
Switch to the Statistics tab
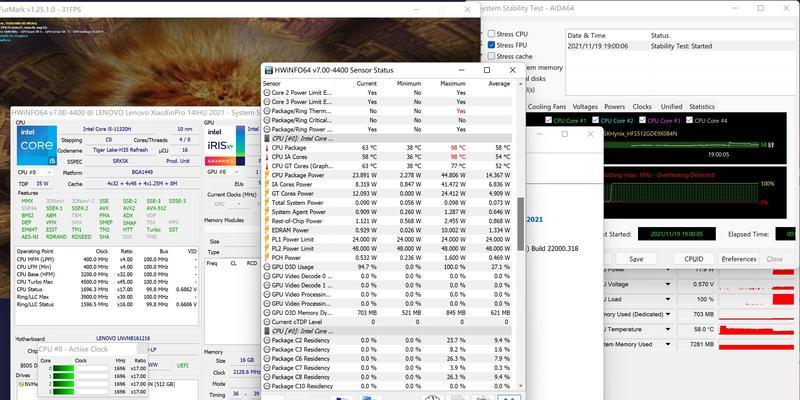[702, 107]
